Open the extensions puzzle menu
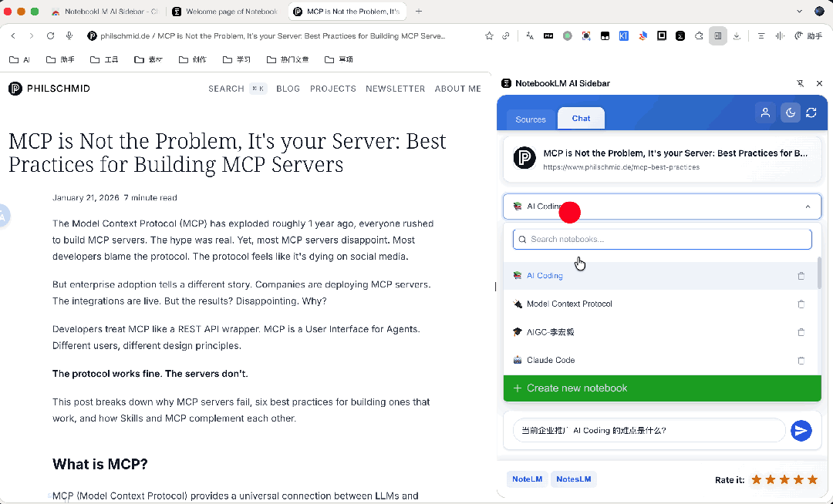The height and width of the screenshot is (504, 833). pyautogui.click(x=699, y=36)
